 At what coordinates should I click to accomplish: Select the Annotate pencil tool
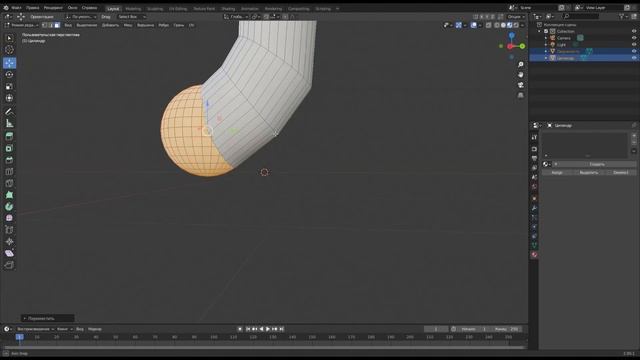pyautogui.click(x=9, y=111)
